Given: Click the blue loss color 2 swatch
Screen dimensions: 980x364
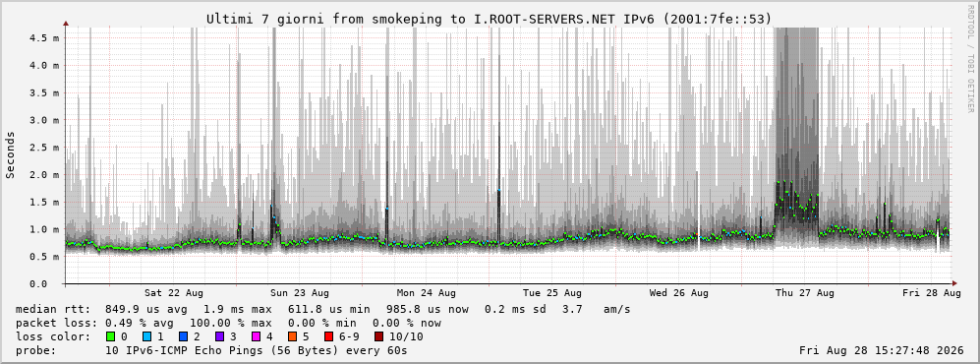Looking at the screenshot, I should pyautogui.click(x=183, y=336).
